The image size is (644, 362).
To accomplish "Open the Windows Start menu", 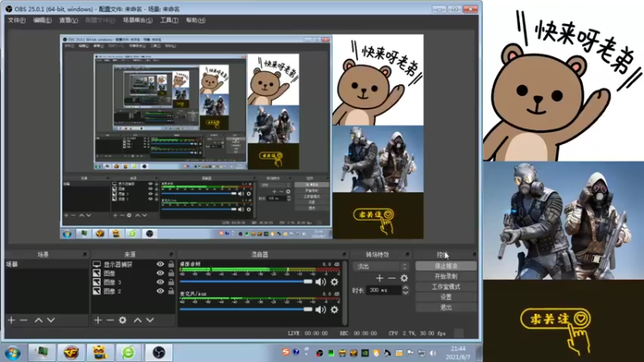I will click(x=12, y=352).
